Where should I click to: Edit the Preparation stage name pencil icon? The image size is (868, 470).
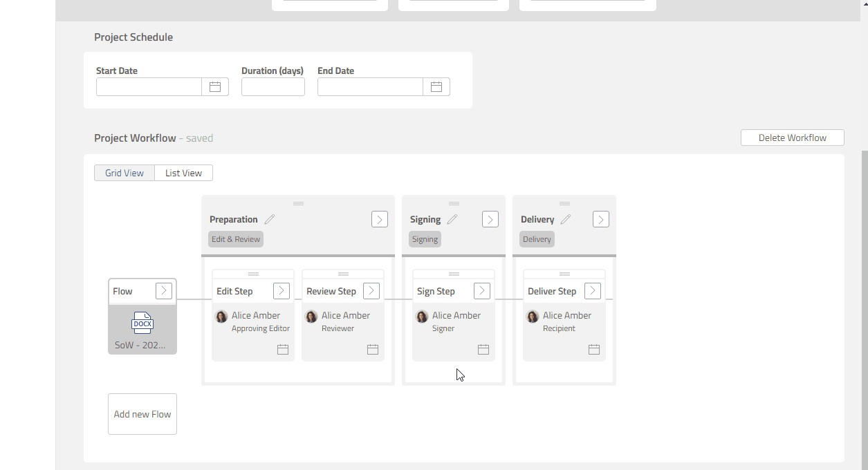click(270, 219)
